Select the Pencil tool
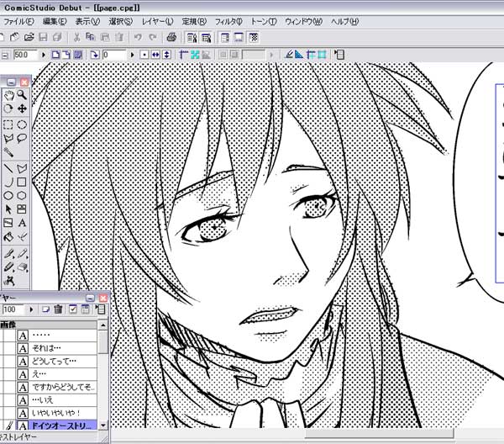This screenshot has width=504, height=444. (x=22, y=254)
